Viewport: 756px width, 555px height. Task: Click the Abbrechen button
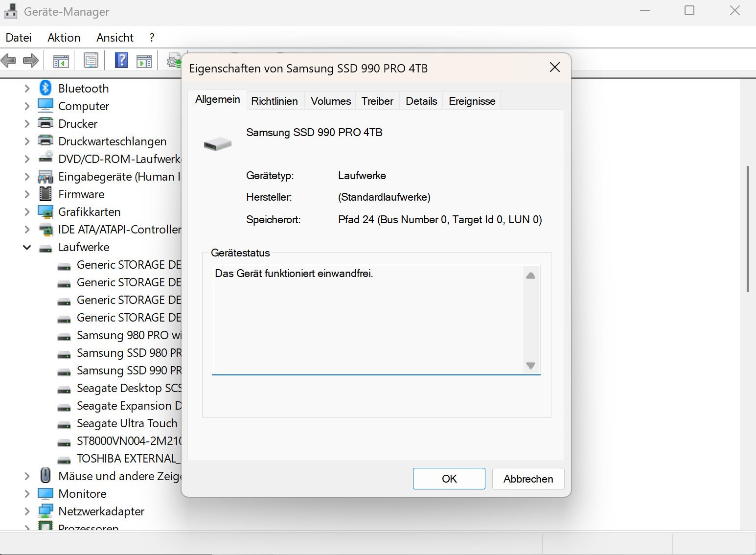click(528, 479)
